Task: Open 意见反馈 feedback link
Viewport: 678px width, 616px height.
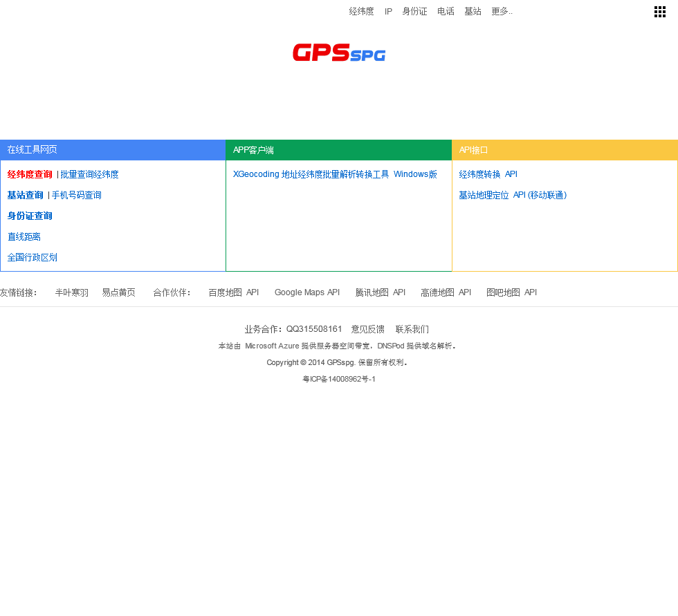Action: [x=367, y=329]
